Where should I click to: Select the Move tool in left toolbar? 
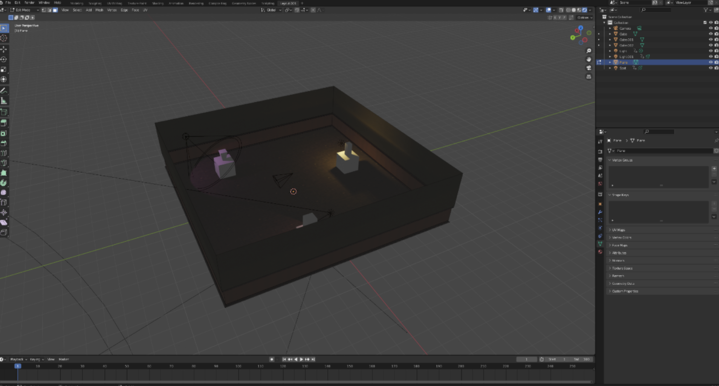click(4, 49)
